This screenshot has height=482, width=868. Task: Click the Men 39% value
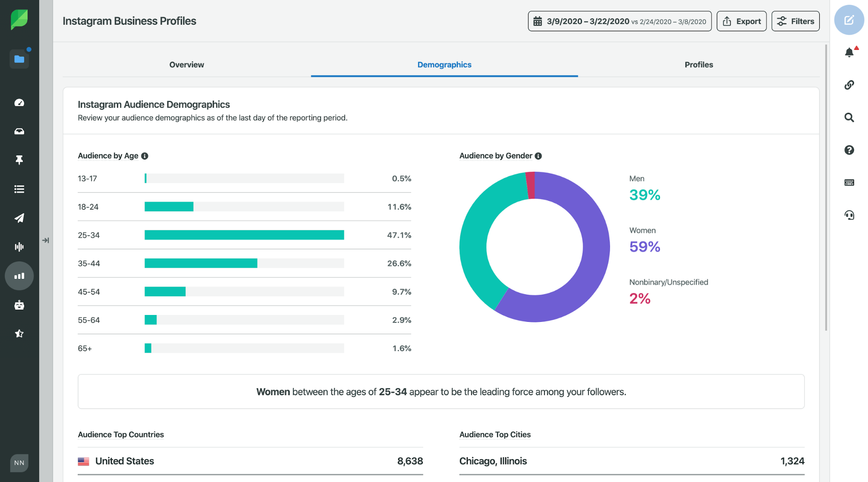pos(645,195)
